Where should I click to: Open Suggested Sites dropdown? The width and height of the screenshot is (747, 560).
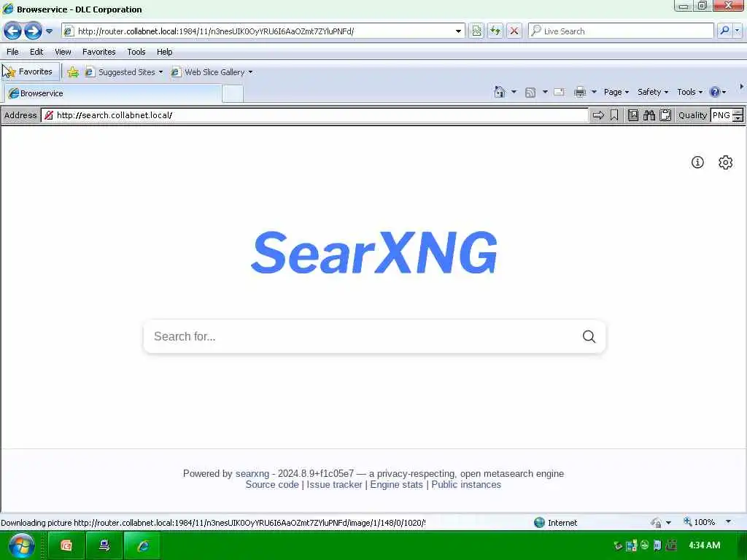[124, 72]
